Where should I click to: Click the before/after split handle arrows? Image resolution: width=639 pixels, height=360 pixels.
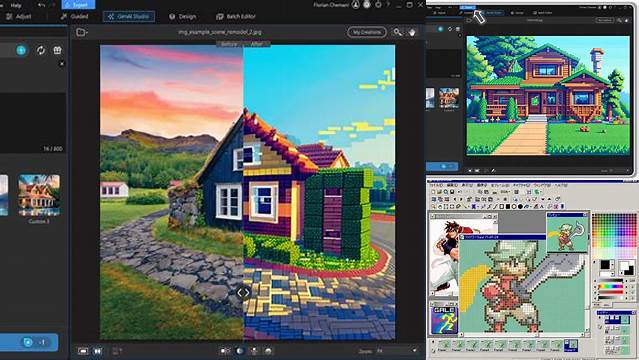[x=243, y=292]
